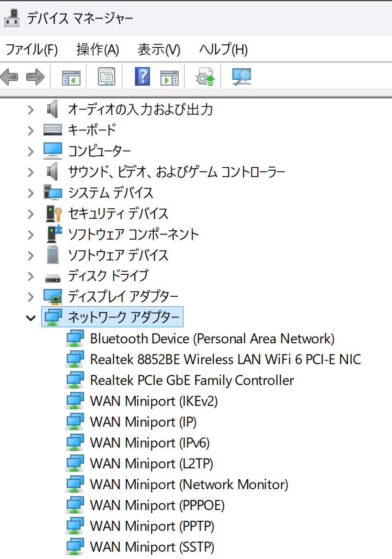392x559 pixels.
Task: Select WAN Miniport (IPv6)
Action: coord(150,443)
